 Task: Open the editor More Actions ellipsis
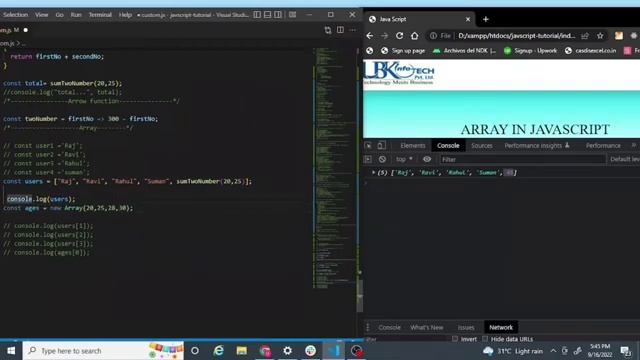click(353, 30)
